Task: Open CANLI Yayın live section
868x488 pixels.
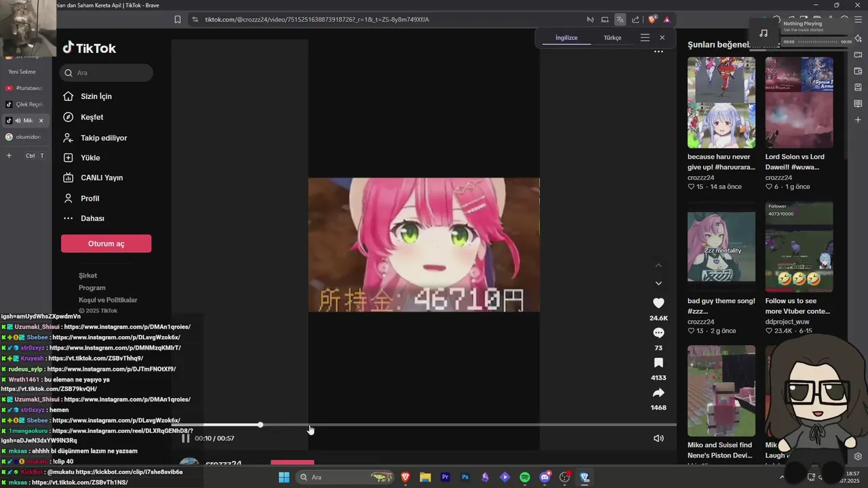Action: (93, 178)
